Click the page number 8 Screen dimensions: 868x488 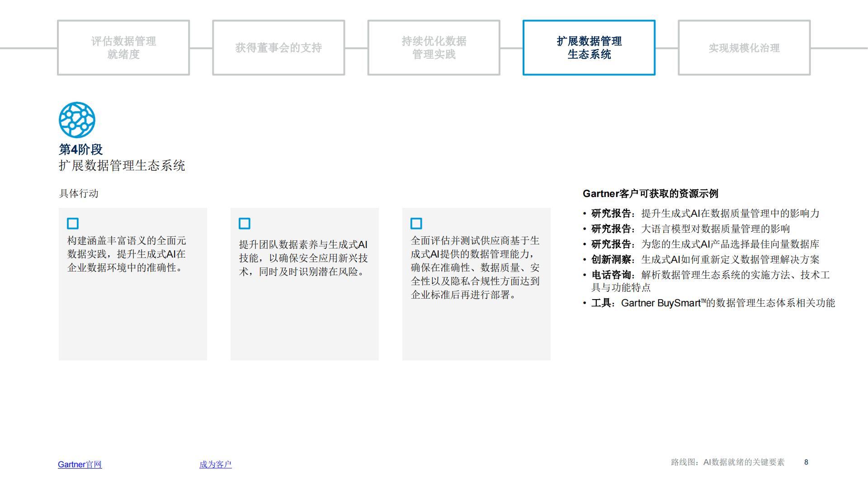807,462
